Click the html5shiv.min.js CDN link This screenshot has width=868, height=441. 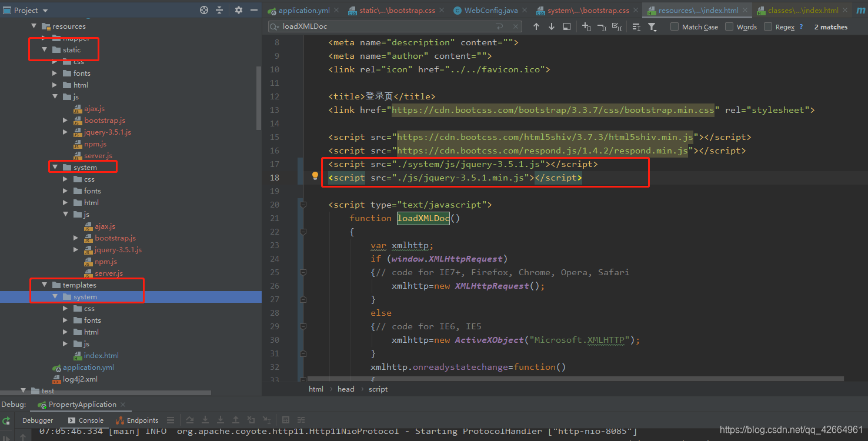coord(545,137)
